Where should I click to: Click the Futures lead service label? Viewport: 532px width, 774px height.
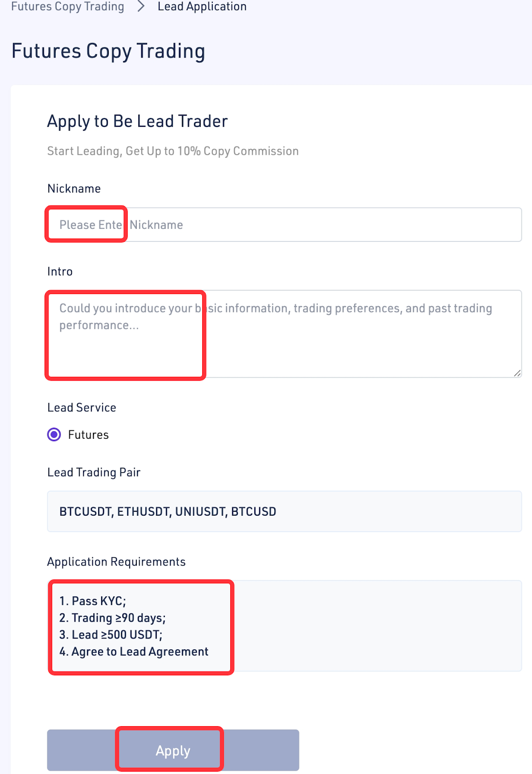89,435
